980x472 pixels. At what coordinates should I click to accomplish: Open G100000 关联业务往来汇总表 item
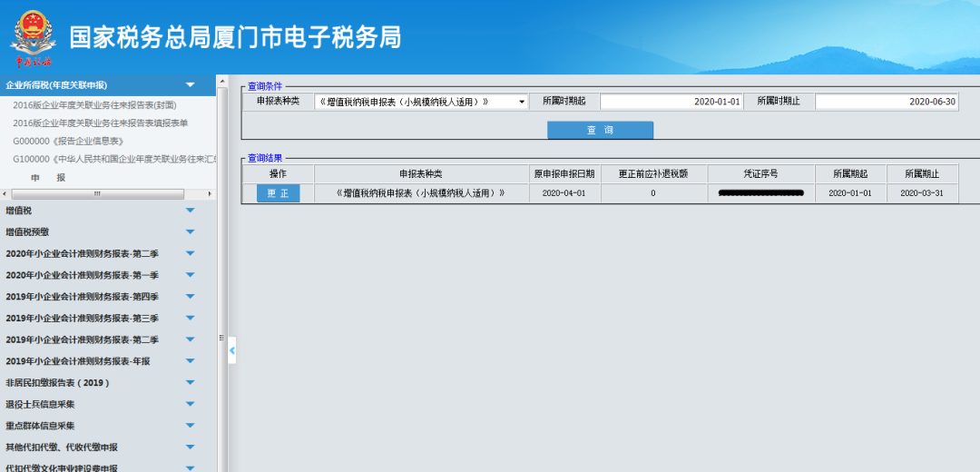pos(114,160)
